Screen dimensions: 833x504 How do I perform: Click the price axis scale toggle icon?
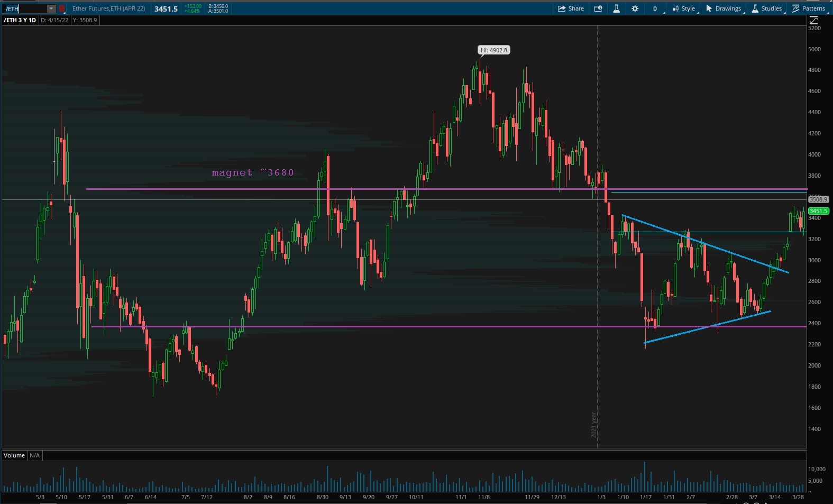click(813, 20)
